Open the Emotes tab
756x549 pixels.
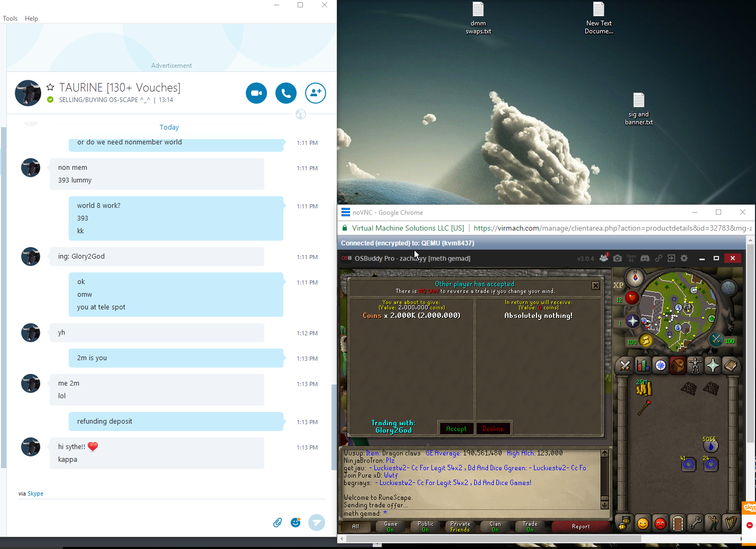pos(713,523)
